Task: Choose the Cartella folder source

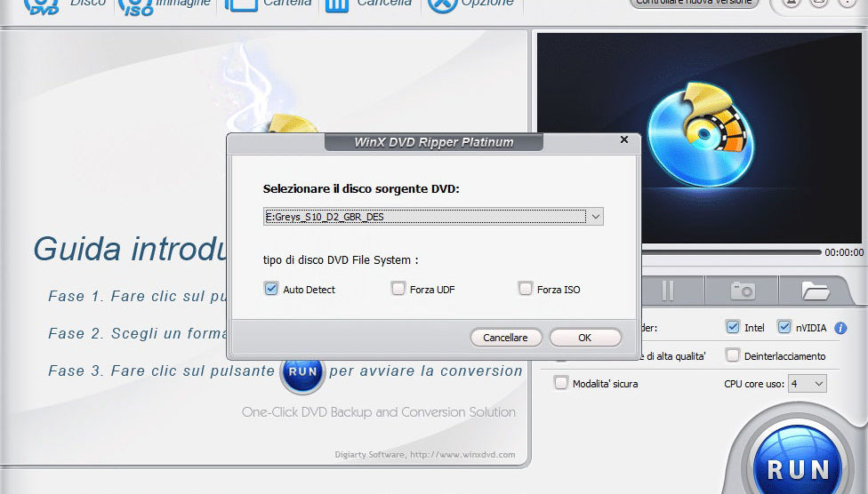Action: point(269,4)
